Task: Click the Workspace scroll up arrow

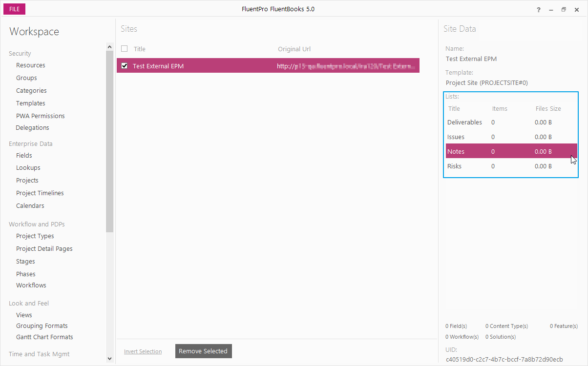Action: 109,47
